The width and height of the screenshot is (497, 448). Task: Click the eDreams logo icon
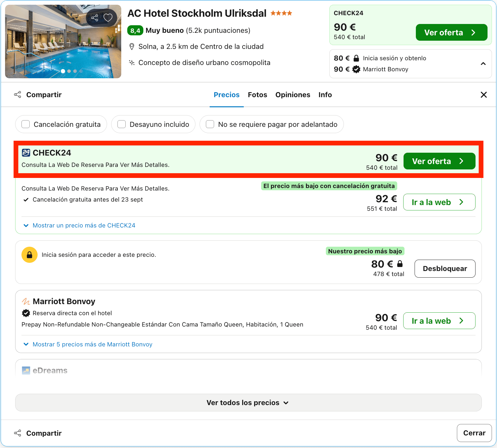pos(26,370)
